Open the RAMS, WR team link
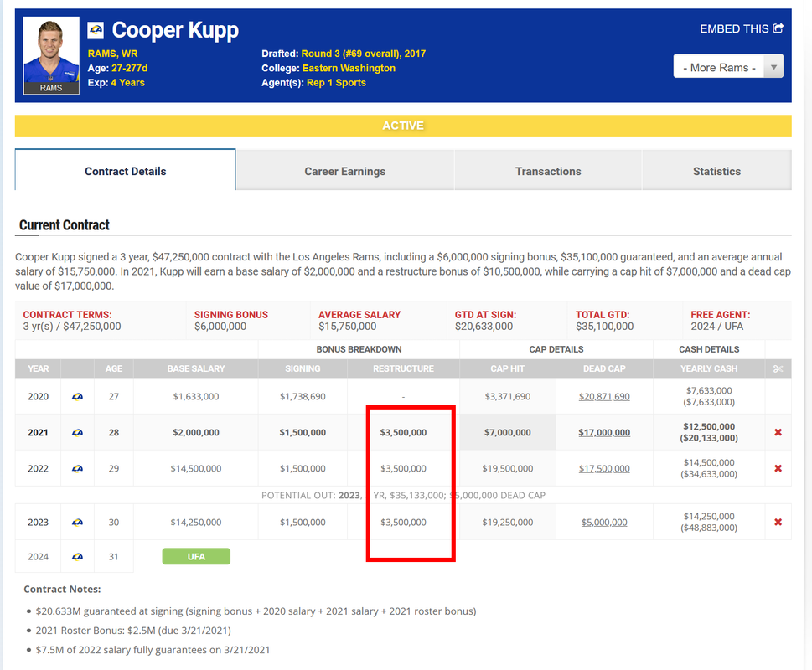 (112, 54)
